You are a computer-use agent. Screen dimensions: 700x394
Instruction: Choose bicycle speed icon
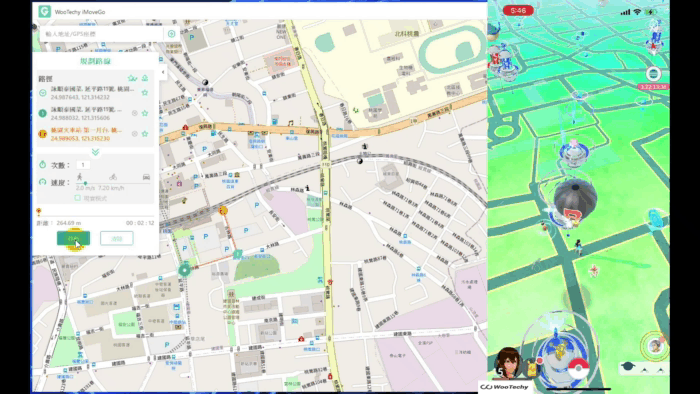[x=113, y=177]
